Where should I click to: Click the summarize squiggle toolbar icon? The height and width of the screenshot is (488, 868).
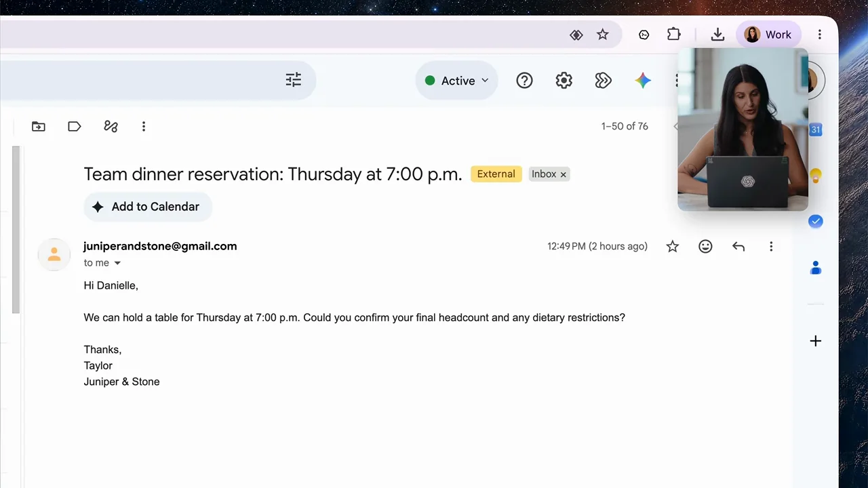pos(111,126)
